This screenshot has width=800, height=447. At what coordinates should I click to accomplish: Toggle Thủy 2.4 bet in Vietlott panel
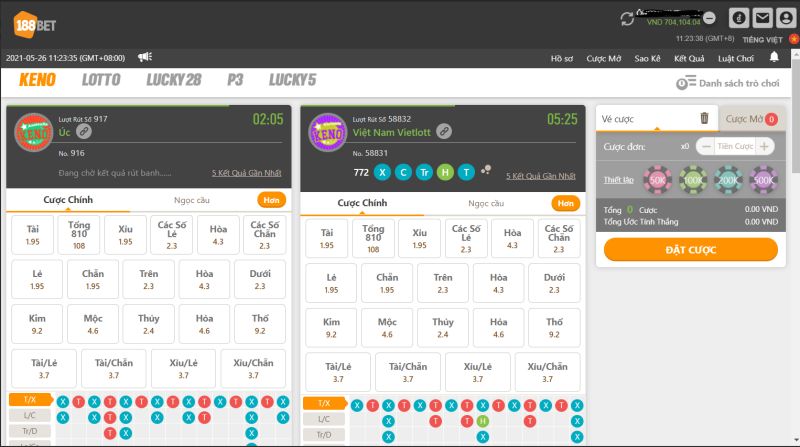tap(442, 328)
